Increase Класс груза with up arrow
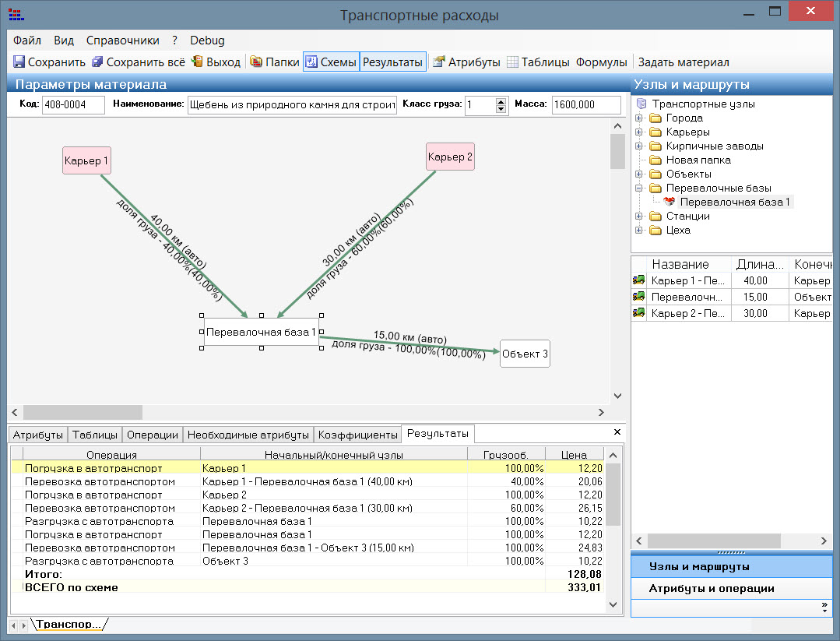 pyautogui.click(x=501, y=100)
